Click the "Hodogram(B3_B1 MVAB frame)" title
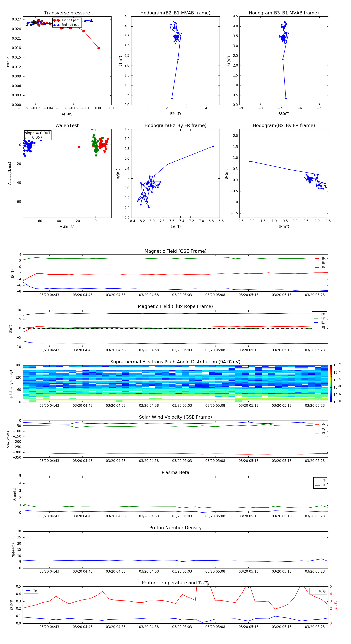The image size is (351, 644). coord(284,13)
